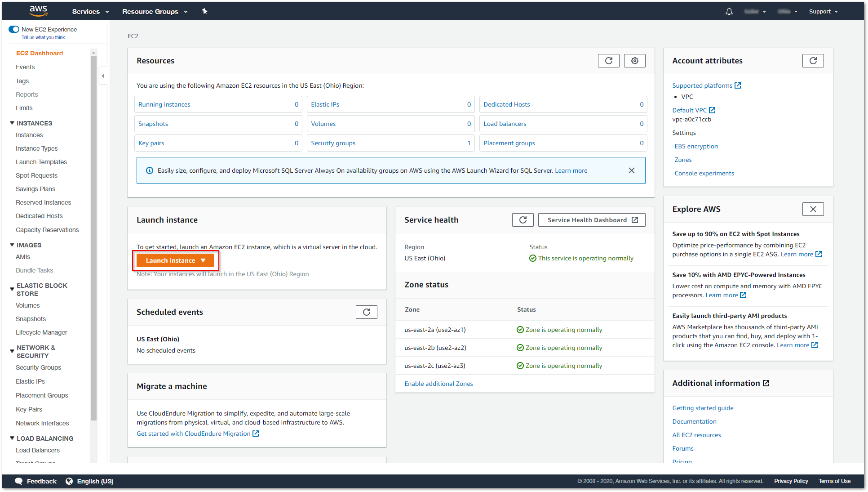This screenshot has height=492, width=868.
Task: Click Enable additional Zones link
Action: (x=438, y=384)
